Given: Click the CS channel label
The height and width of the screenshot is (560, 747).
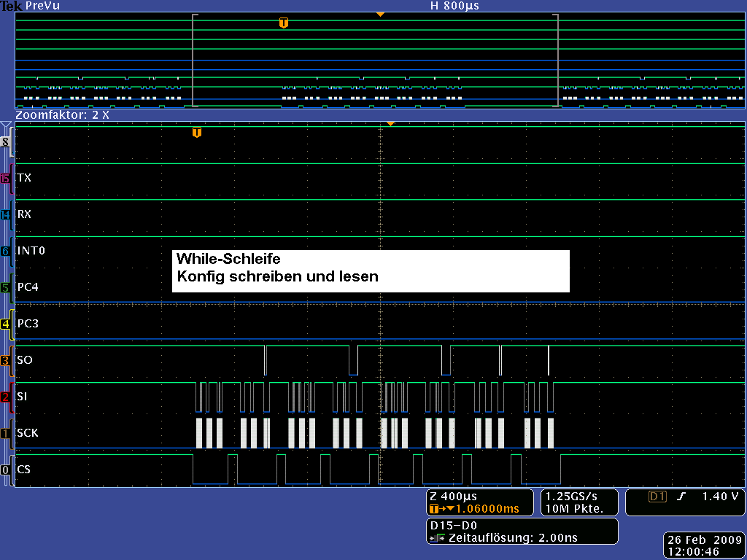Looking at the screenshot, I should pyautogui.click(x=24, y=470).
